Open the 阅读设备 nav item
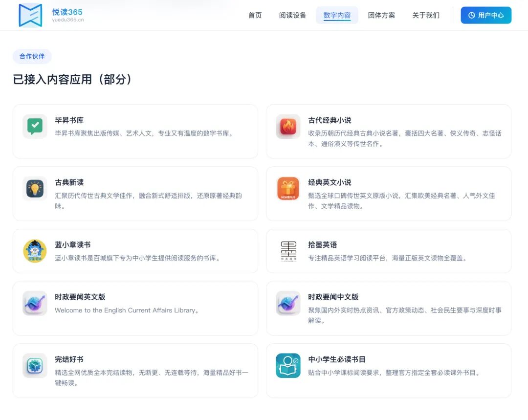The height and width of the screenshot is (420, 528). coord(292,15)
